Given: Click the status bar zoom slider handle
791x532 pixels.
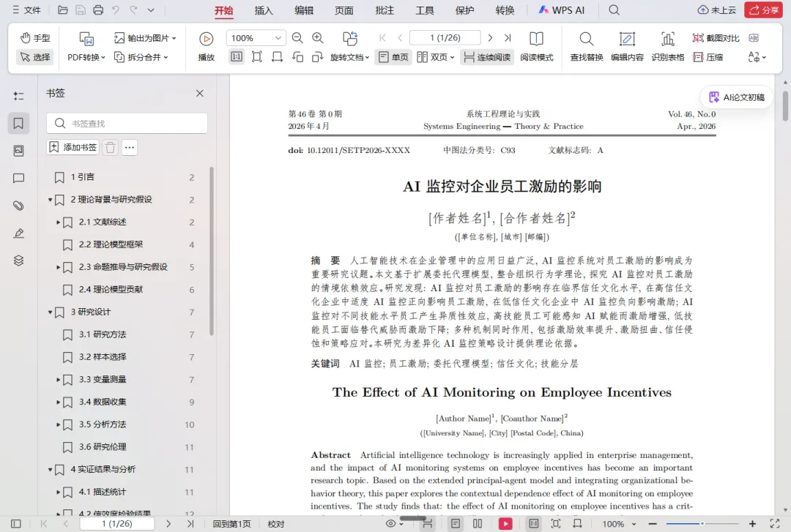Looking at the screenshot, I should tap(702, 524).
